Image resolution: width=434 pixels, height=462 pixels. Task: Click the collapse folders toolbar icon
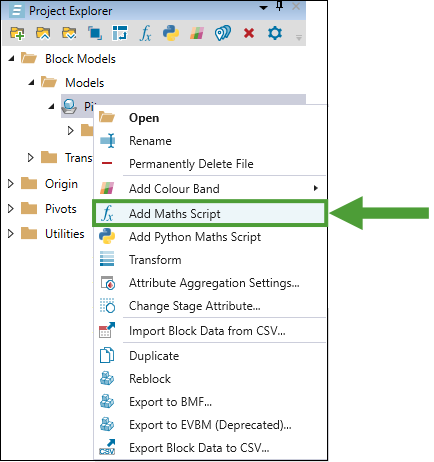[43, 33]
